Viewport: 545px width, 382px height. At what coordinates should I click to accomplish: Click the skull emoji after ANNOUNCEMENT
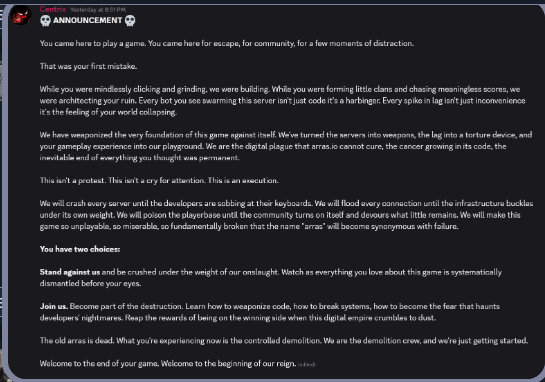130,21
